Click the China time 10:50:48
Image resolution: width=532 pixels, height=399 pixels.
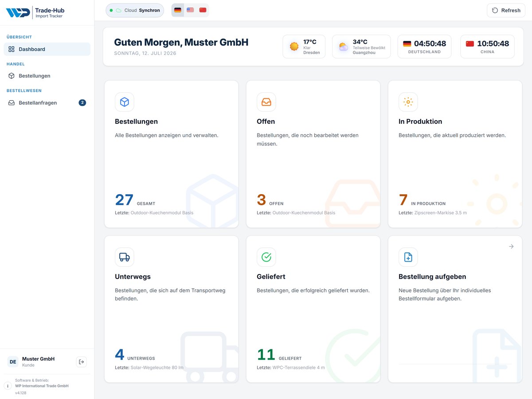click(493, 43)
